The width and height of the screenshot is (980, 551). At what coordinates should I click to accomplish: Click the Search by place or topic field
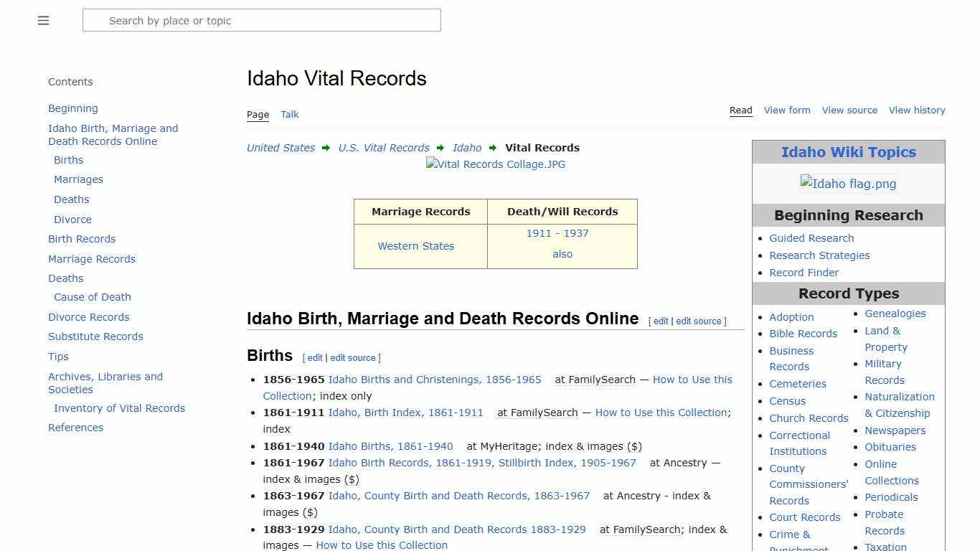click(x=262, y=20)
